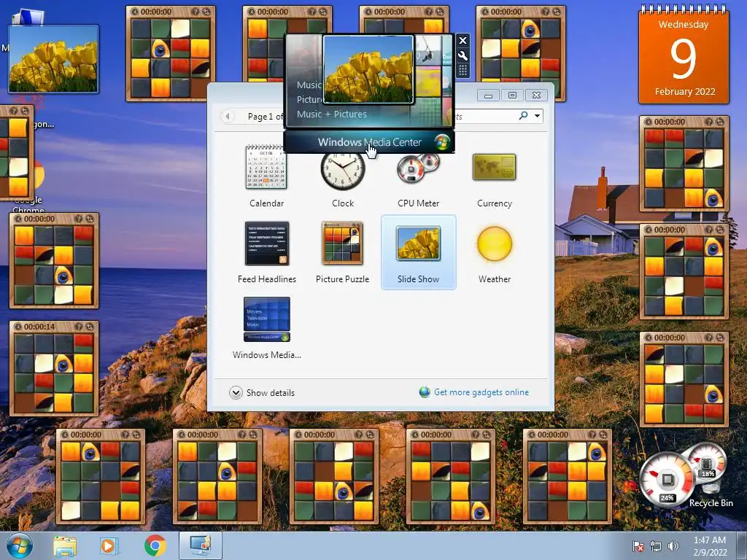This screenshot has width=747, height=560.
Task: Select the Windows Media... gadget in the gallery
Action: click(267, 328)
